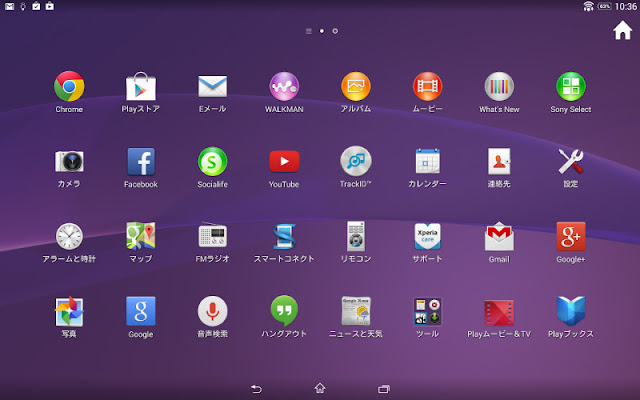Open the orange Album app

point(356,86)
